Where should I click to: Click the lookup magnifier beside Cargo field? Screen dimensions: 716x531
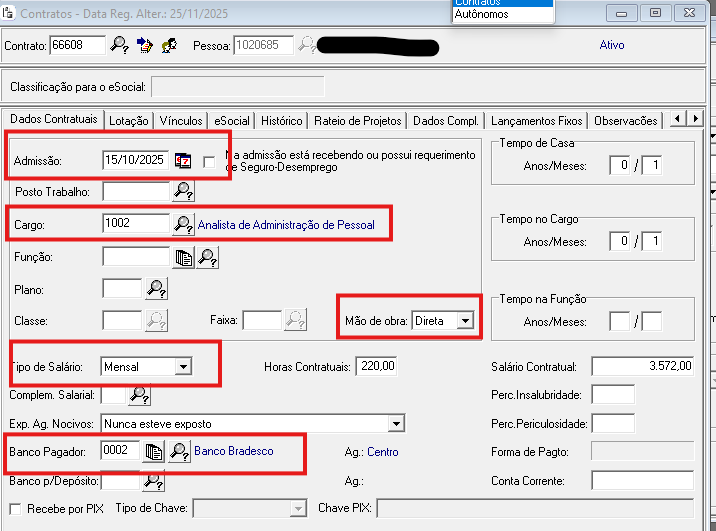click(184, 225)
